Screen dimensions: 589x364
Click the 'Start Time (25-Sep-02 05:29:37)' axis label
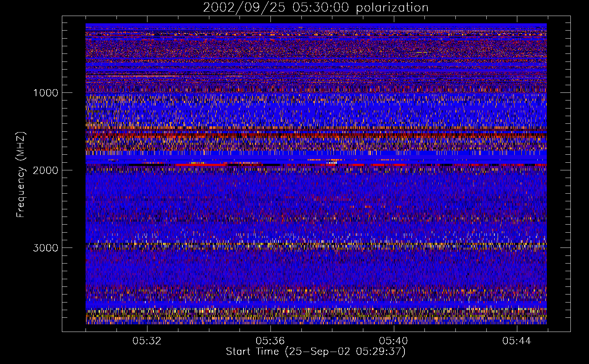tap(316, 352)
